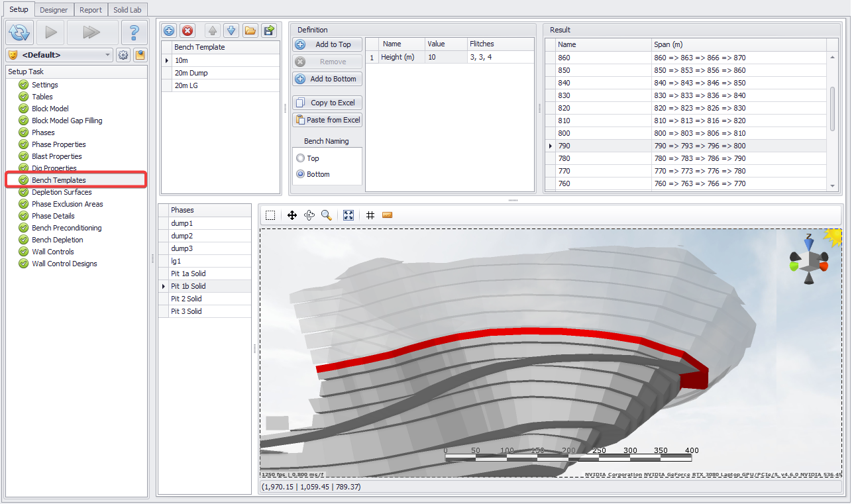Delete the bench template with red X icon
The height and width of the screenshot is (504, 854).
point(187,30)
